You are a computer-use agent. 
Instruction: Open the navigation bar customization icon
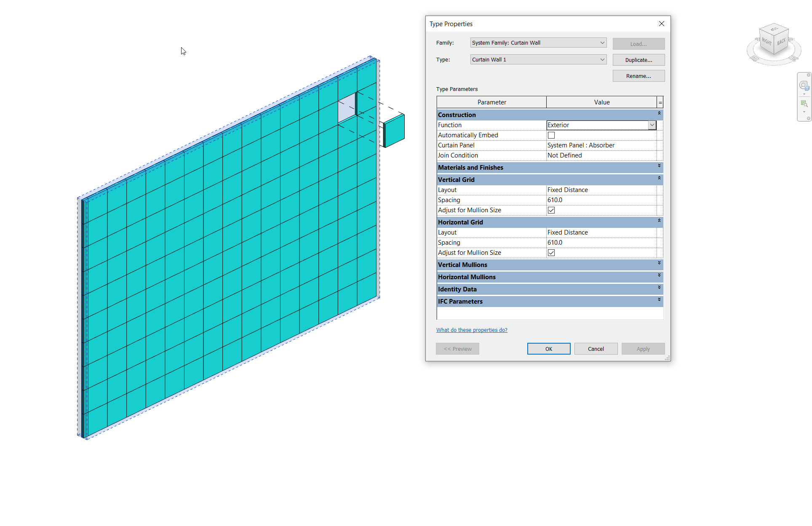click(x=809, y=118)
